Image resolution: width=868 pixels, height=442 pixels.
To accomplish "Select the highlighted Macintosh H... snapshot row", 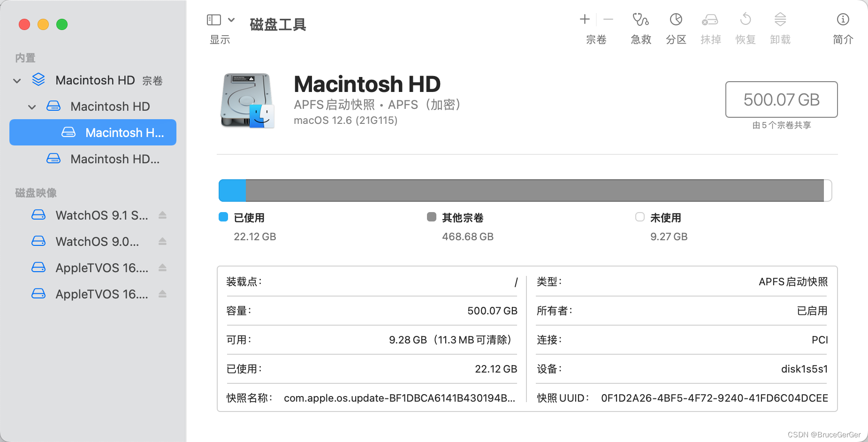I will click(93, 132).
